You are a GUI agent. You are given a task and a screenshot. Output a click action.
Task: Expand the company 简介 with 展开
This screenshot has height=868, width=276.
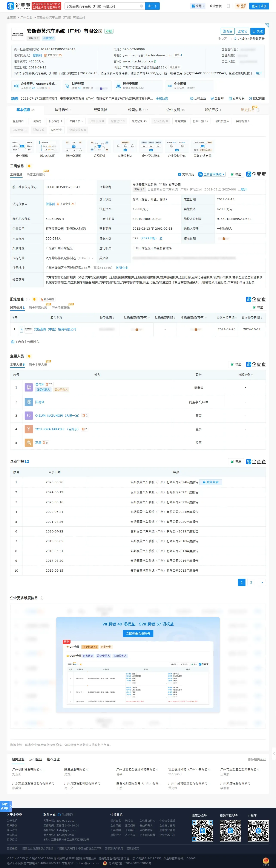(259, 73)
